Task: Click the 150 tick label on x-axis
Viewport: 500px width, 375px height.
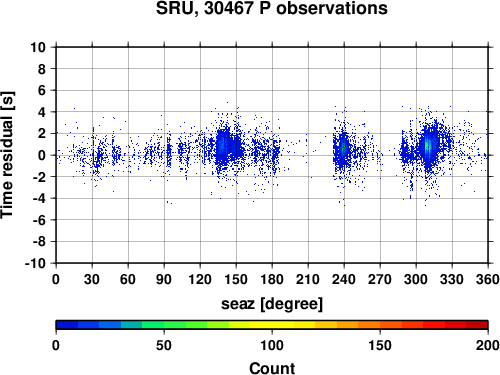Action: click(236, 279)
